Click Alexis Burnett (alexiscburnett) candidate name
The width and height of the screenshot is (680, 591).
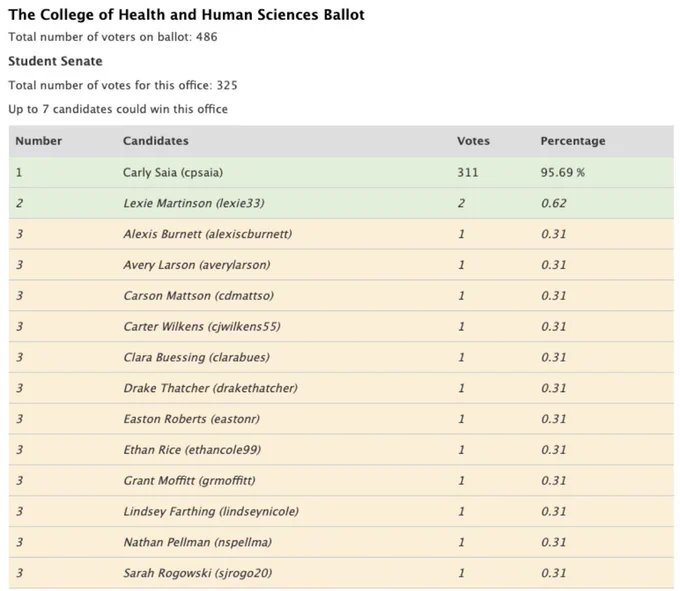click(207, 234)
